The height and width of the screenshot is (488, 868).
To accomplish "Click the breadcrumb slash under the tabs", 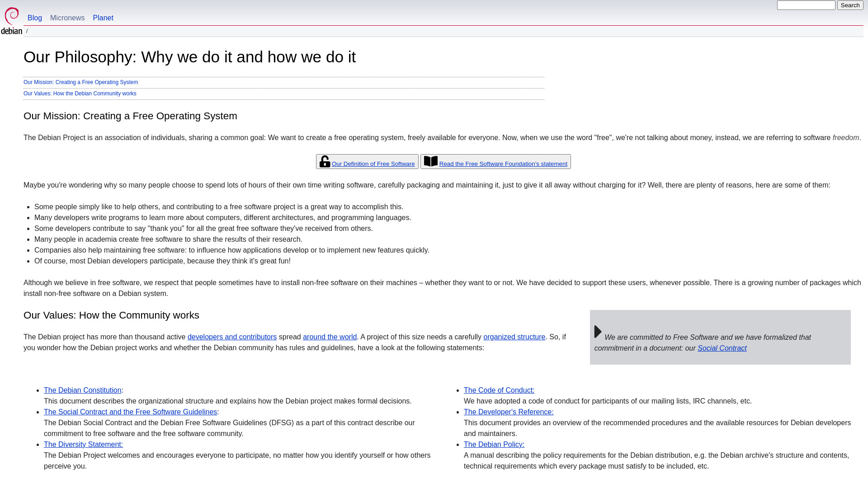I will 27,32.
